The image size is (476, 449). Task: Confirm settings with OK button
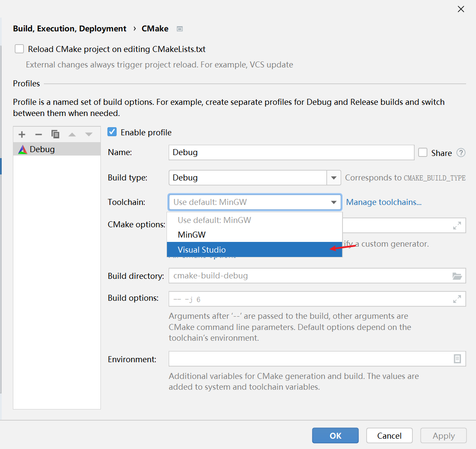335,436
